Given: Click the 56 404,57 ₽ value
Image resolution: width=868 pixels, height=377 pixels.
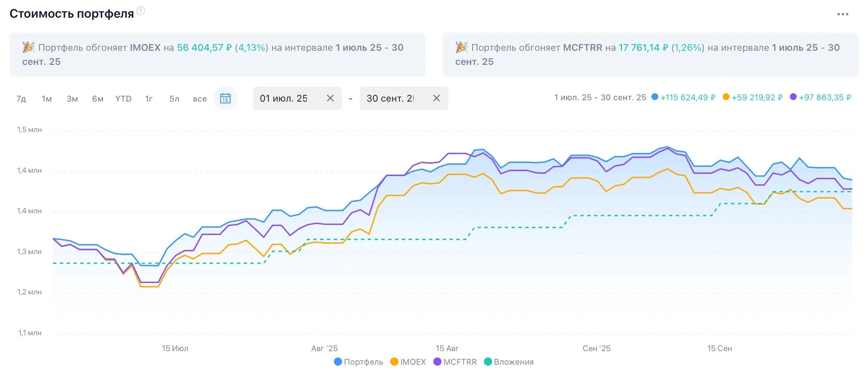Looking at the screenshot, I should point(204,48).
